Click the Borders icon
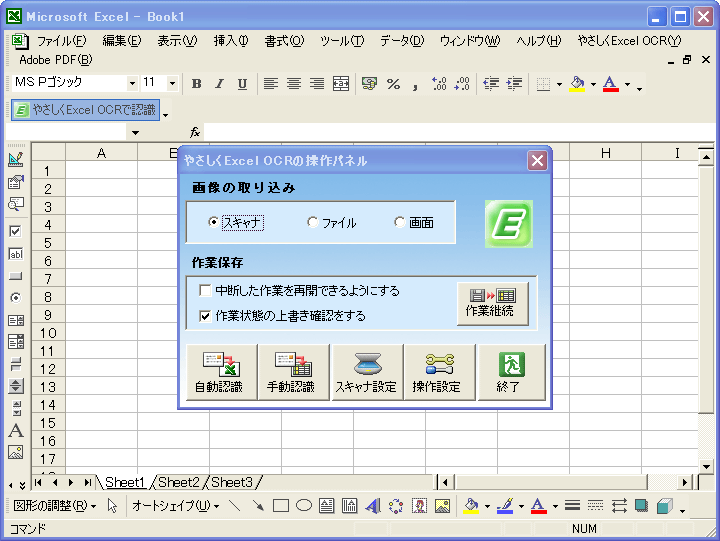 coord(543,84)
